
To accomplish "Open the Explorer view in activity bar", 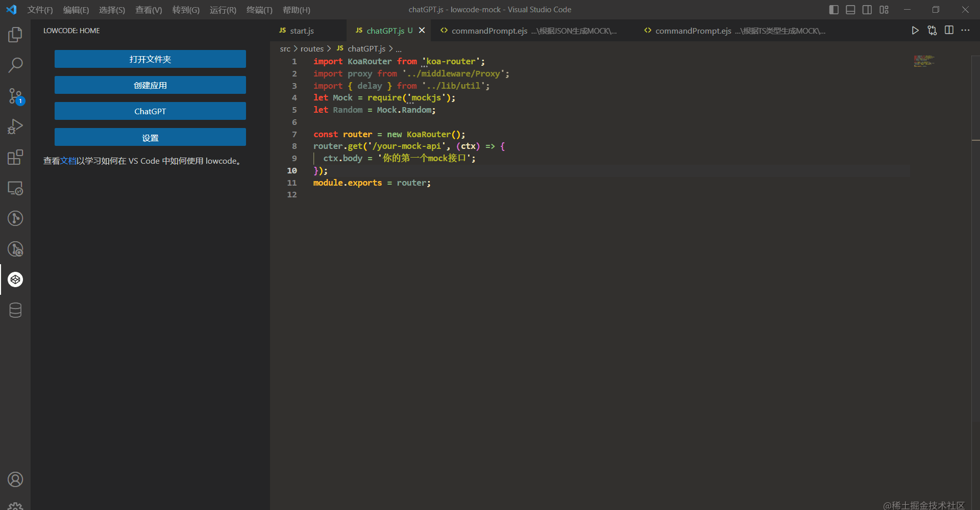I will 15,35.
